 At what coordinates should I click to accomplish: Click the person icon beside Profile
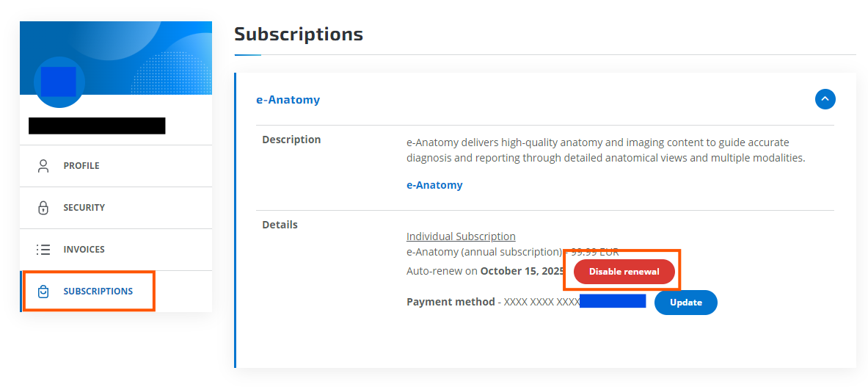(43, 166)
